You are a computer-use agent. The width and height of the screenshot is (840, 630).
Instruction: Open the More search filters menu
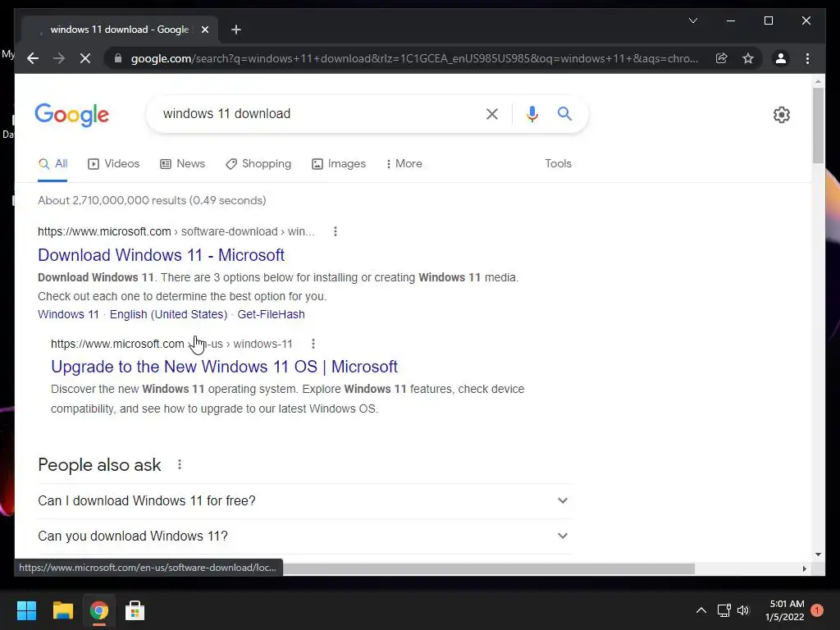(x=404, y=164)
